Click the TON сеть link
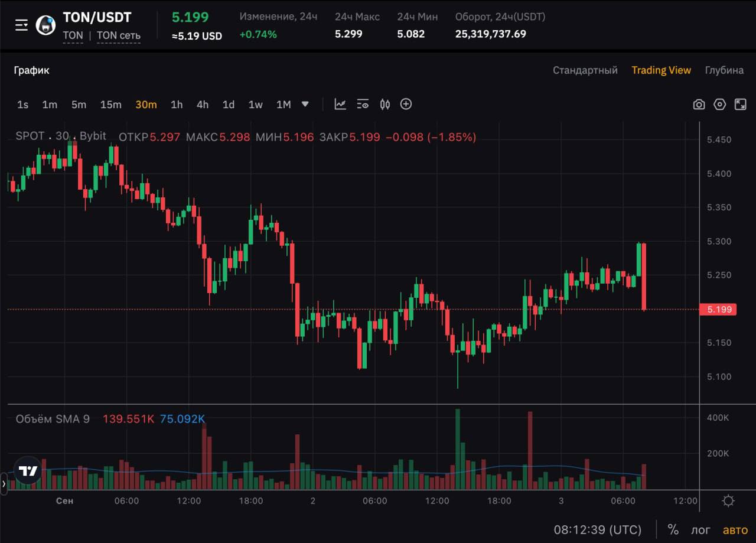756x543 pixels. click(x=118, y=35)
